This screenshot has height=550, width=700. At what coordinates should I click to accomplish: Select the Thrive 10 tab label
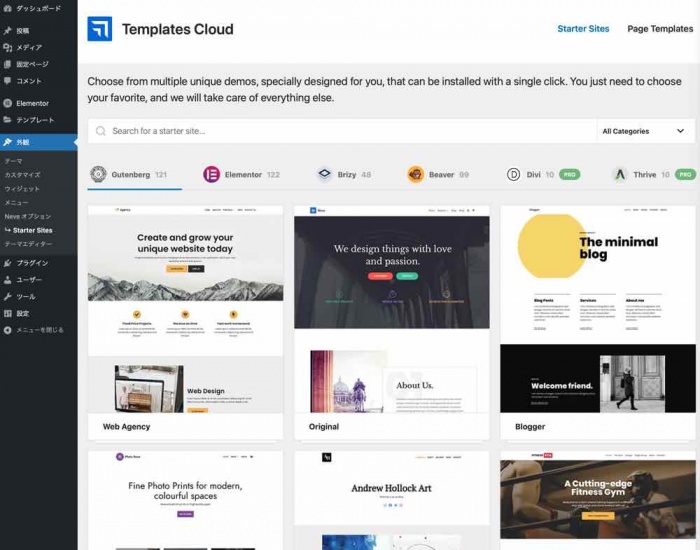tap(651, 175)
